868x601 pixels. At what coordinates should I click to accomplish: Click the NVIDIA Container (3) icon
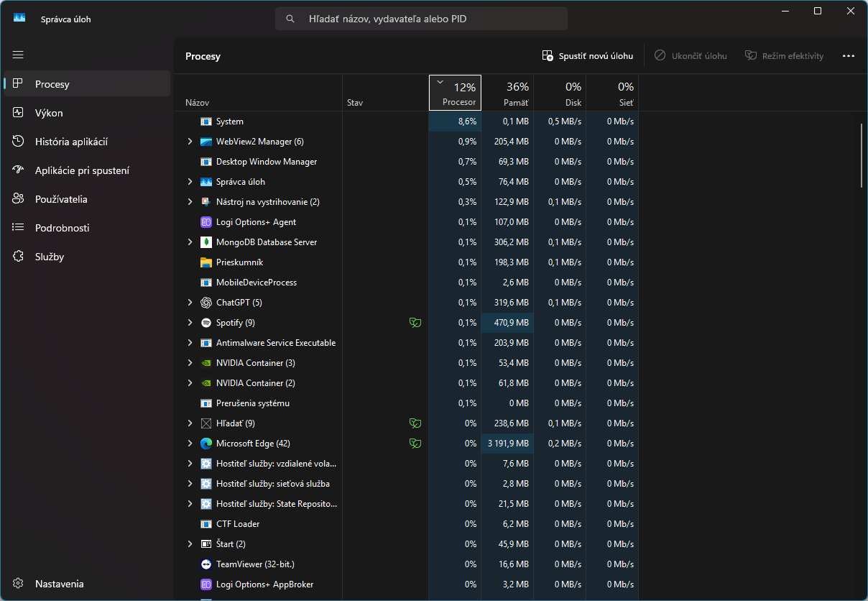[x=206, y=363]
